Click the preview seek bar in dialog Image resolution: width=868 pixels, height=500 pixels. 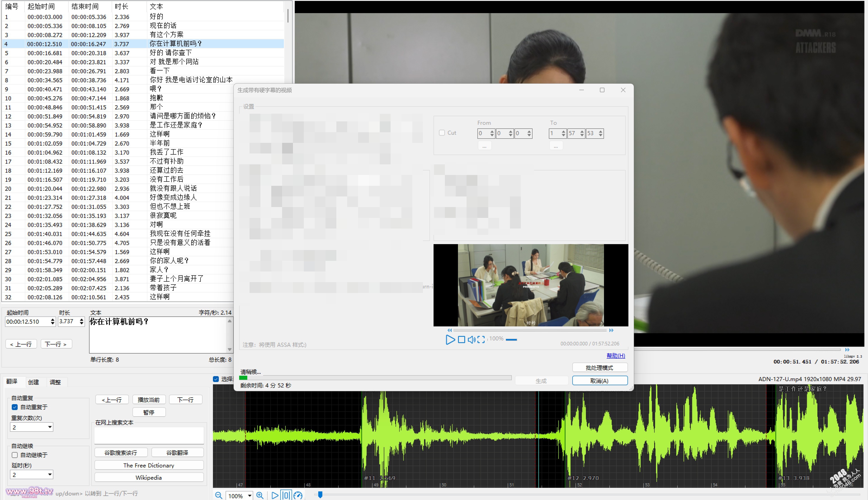tap(530, 330)
